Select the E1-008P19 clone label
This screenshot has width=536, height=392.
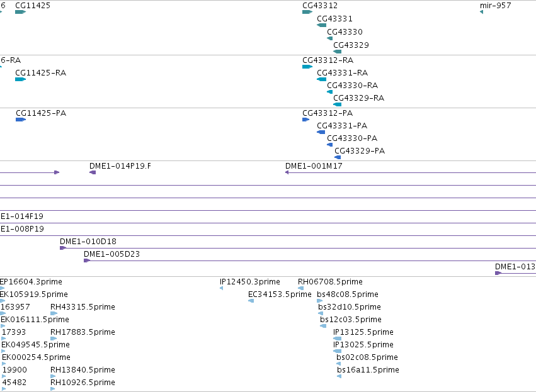click(x=22, y=229)
